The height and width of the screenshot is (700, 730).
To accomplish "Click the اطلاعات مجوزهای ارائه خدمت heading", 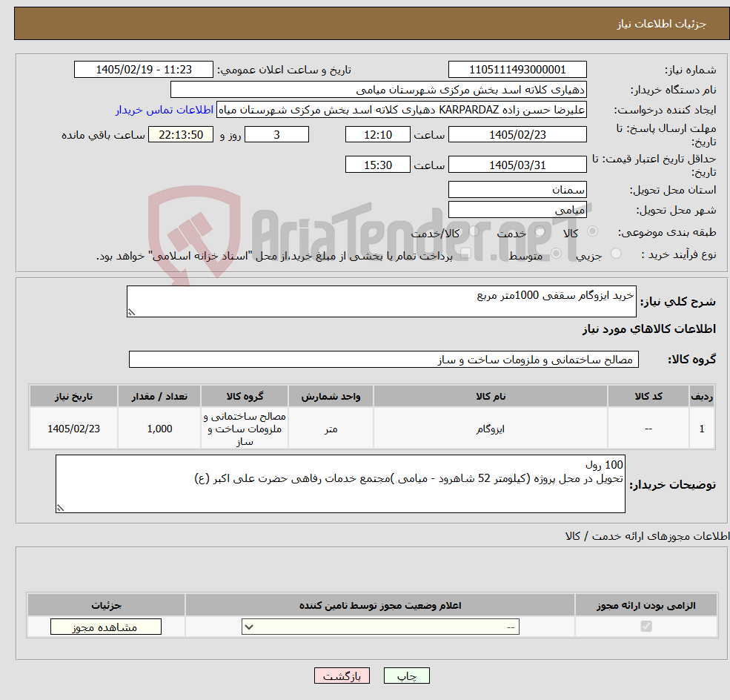I will point(647,537).
